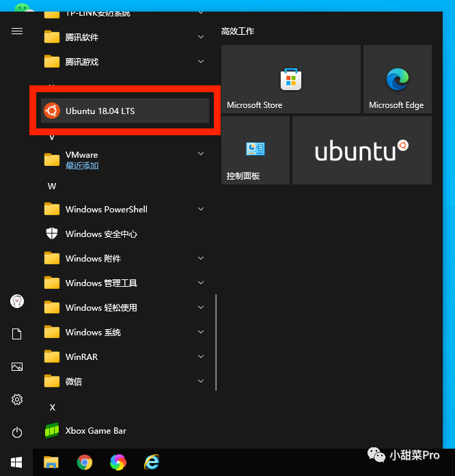Expand the Windows 系统 chevron

click(201, 332)
